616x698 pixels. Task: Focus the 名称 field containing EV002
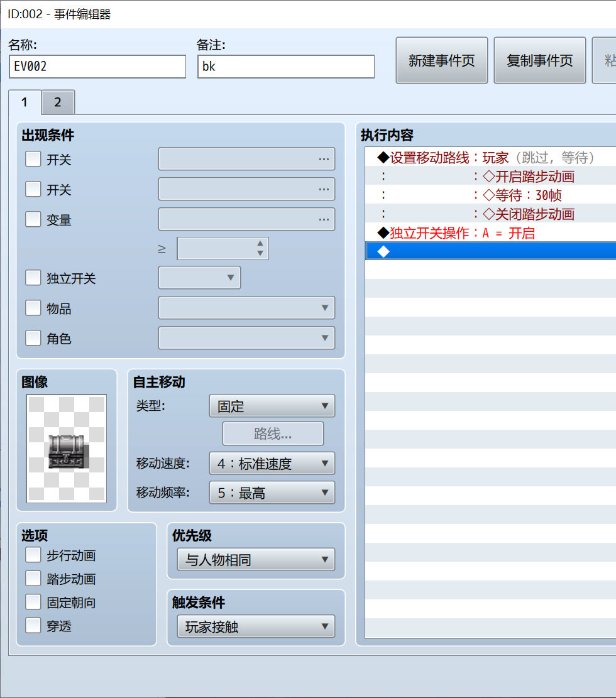[x=97, y=67]
